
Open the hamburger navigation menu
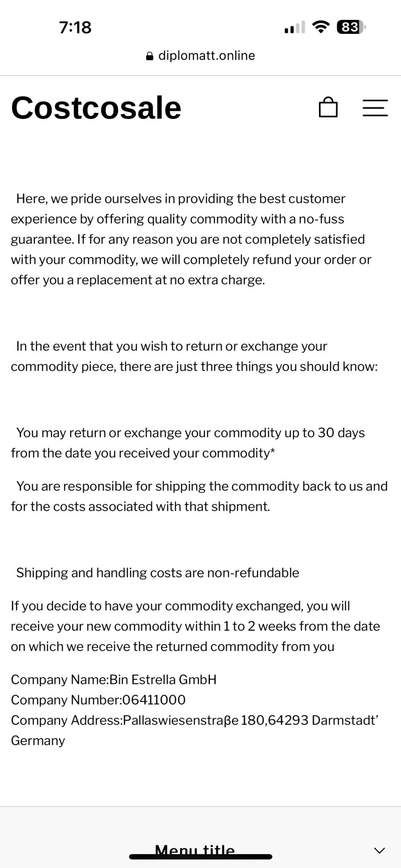click(375, 108)
